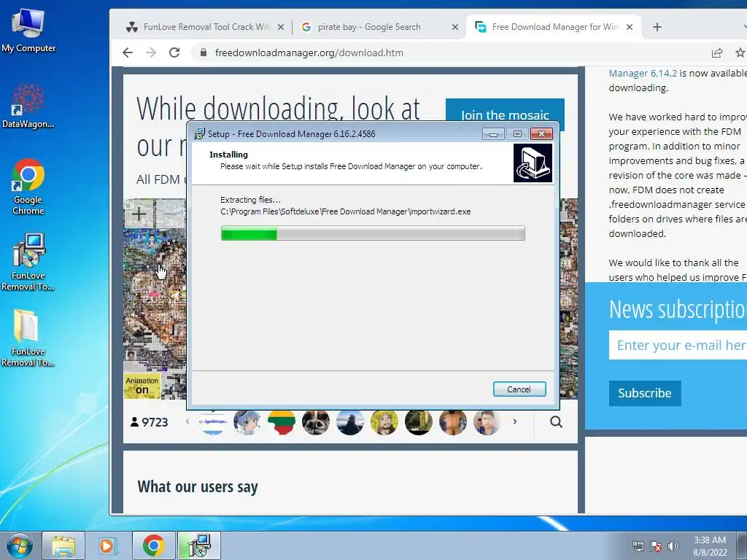
Task: Bookmark this page with the star icon
Action: click(740, 52)
